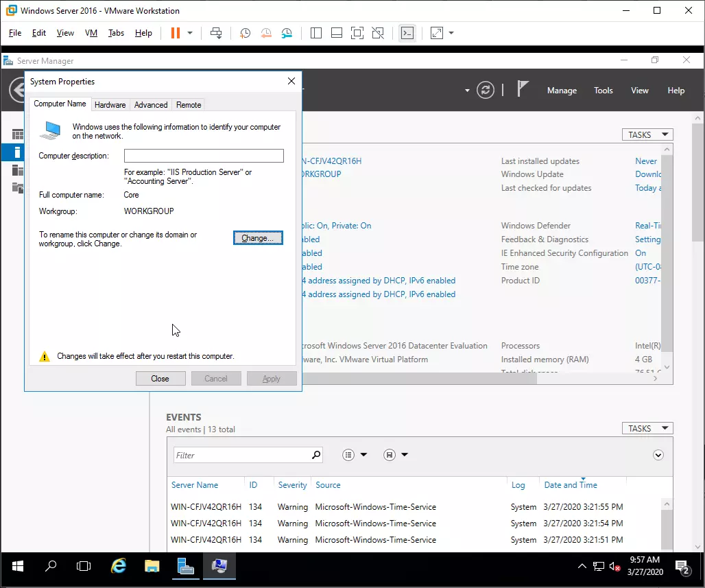Click the Change... button
The image size is (705, 588).
pos(258,238)
